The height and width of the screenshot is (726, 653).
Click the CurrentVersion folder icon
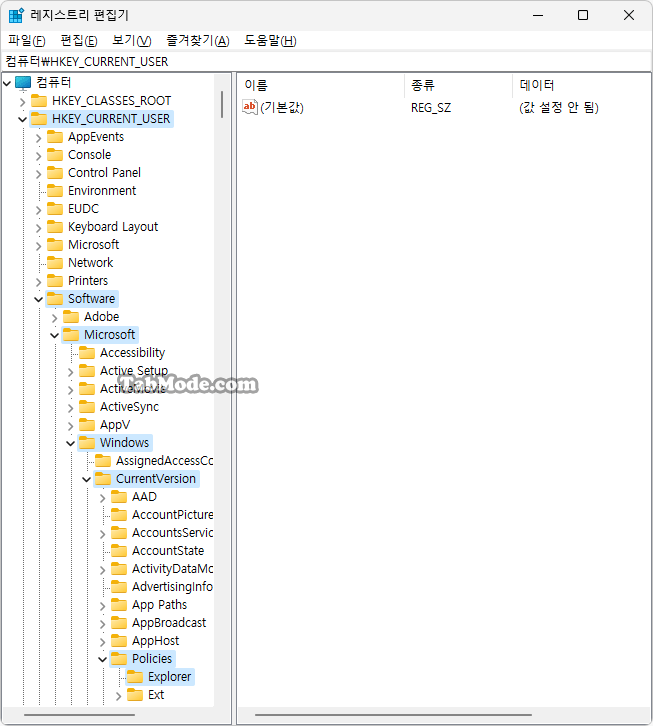pyautogui.click(x=103, y=479)
